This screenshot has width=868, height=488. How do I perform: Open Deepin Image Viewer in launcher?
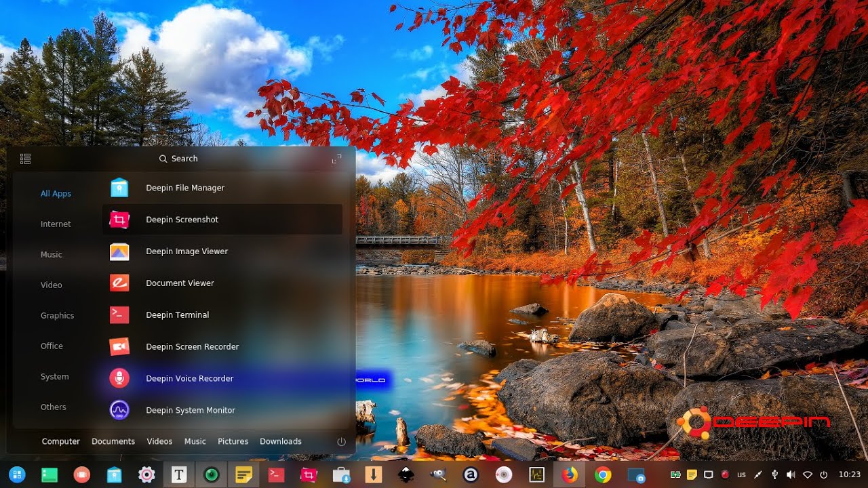point(222,251)
